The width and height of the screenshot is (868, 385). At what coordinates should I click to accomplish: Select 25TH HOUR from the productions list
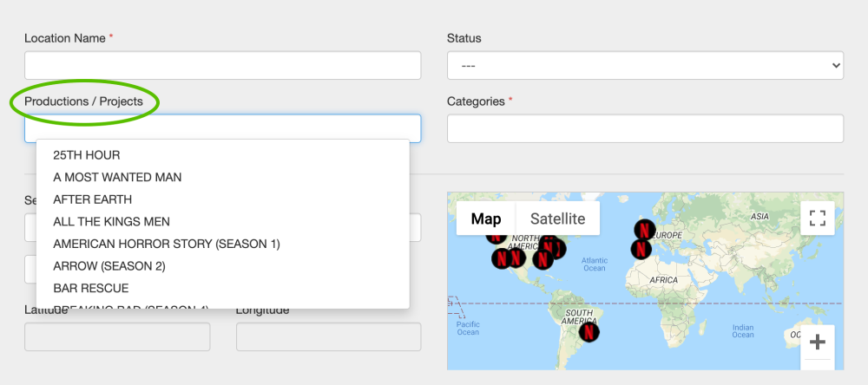(87, 155)
